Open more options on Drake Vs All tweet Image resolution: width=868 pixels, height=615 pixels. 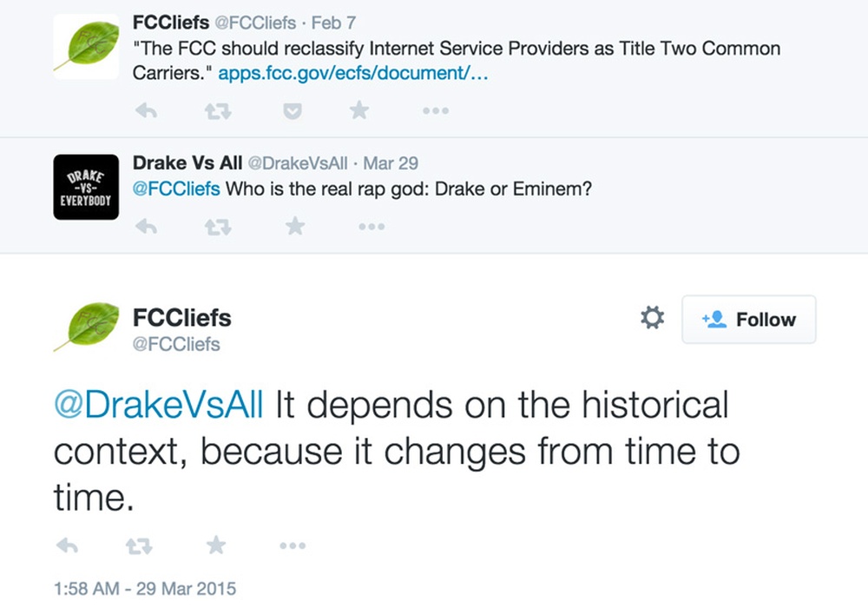(372, 226)
